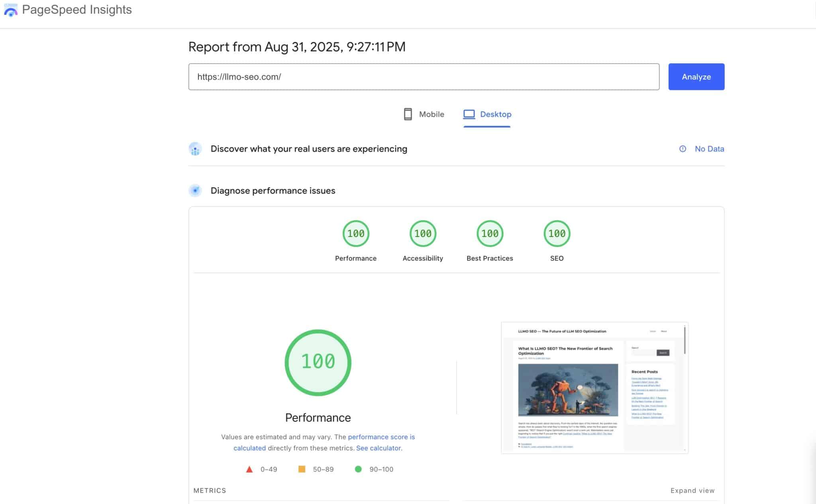Click the No Data info icon

click(683, 149)
